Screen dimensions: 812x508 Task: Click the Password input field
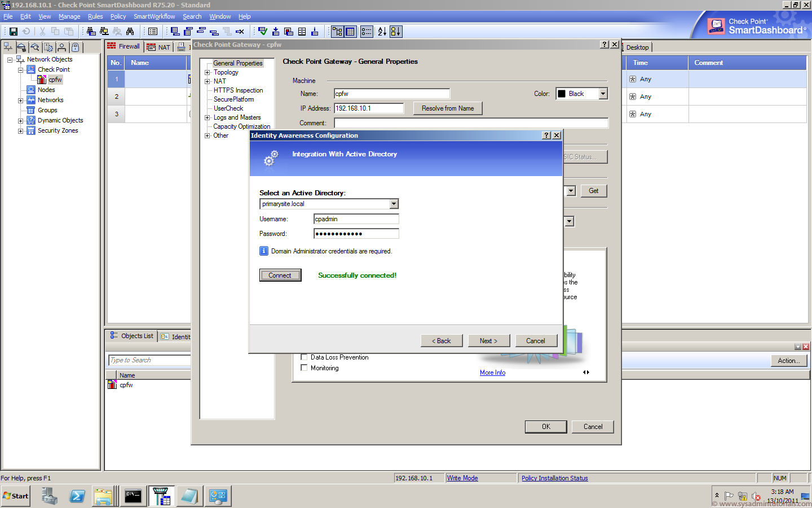point(356,234)
